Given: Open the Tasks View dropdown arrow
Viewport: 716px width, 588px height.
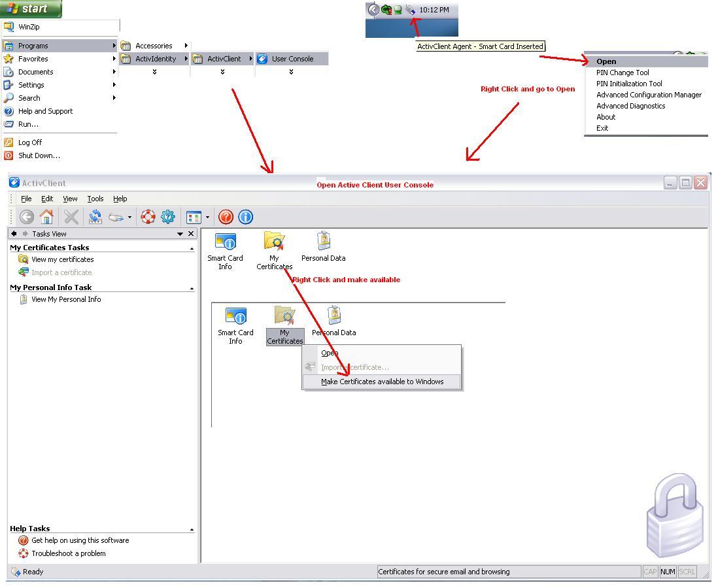Looking at the screenshot, I should [x=180, y=234].
